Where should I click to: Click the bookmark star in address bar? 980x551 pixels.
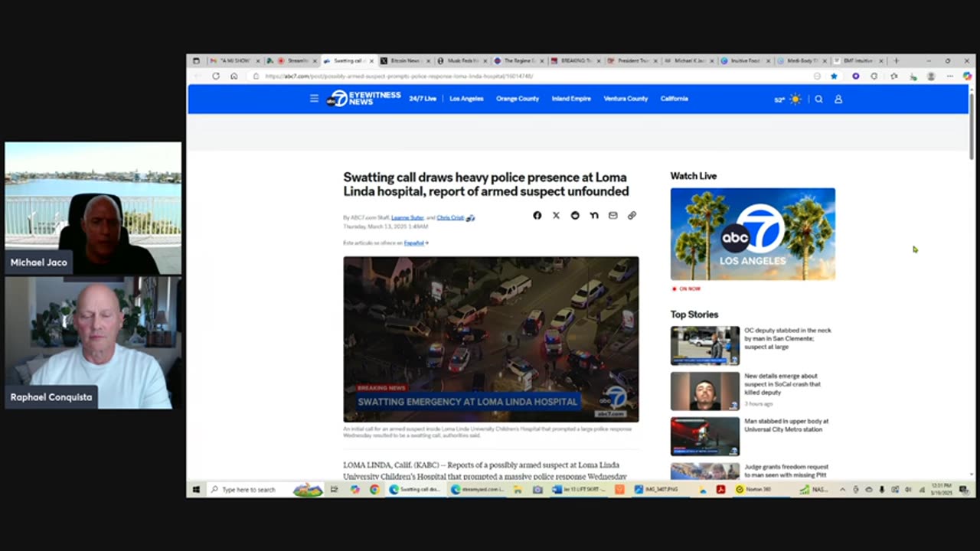(834, 77)
